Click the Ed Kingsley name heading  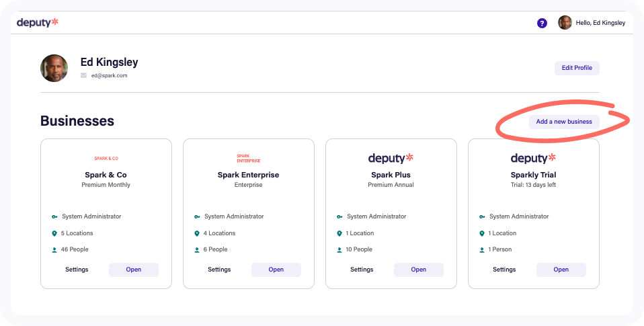(x=110, y=63)
